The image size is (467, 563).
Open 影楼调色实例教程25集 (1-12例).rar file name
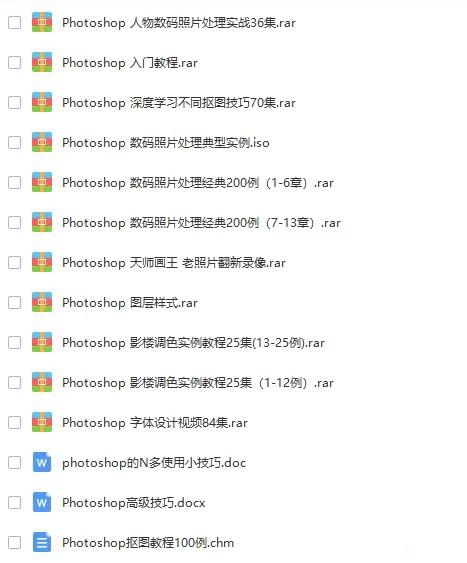pyautogui.click(x=198, y=383)
